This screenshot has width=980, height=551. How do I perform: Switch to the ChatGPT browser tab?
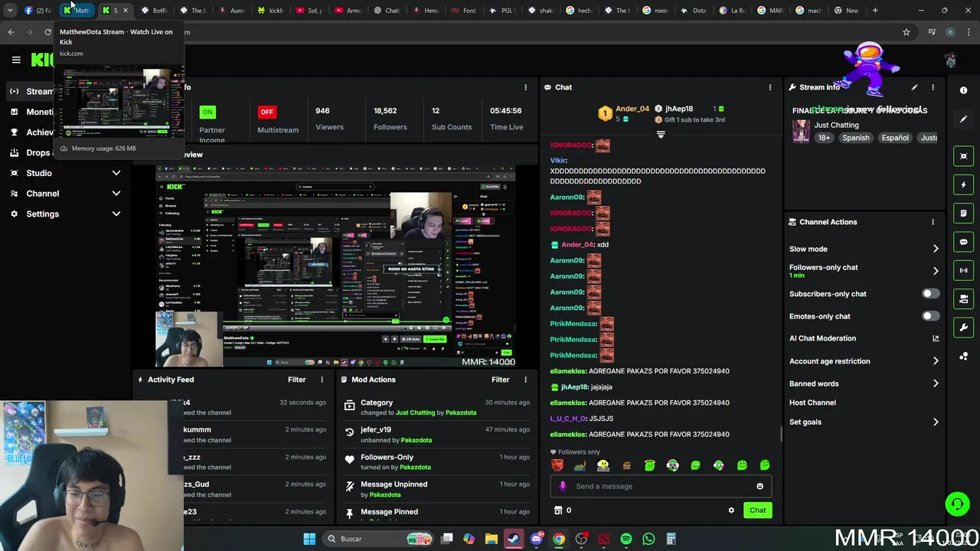tap(387, 11)
